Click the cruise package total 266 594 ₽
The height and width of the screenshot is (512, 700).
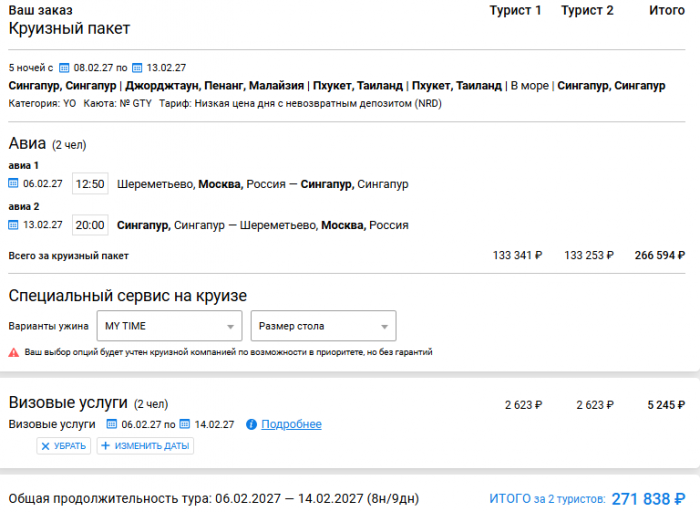660,255
